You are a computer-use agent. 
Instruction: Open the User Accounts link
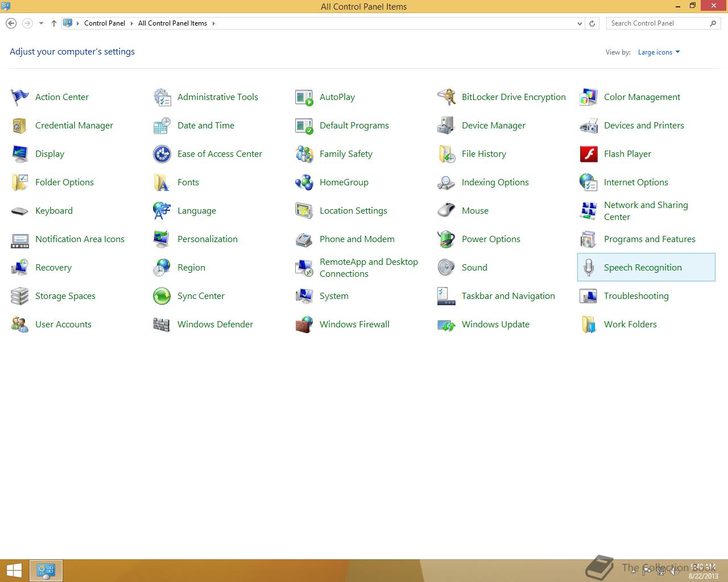(63, 325)
